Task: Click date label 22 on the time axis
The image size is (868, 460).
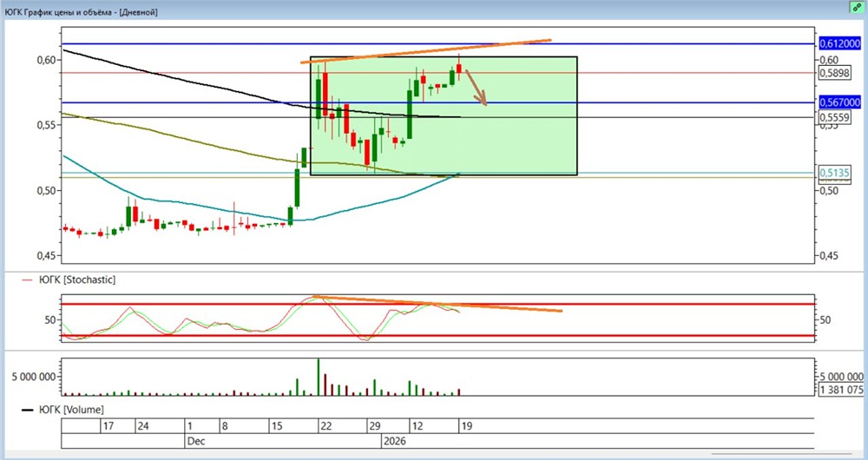Action: coord(326,427)
